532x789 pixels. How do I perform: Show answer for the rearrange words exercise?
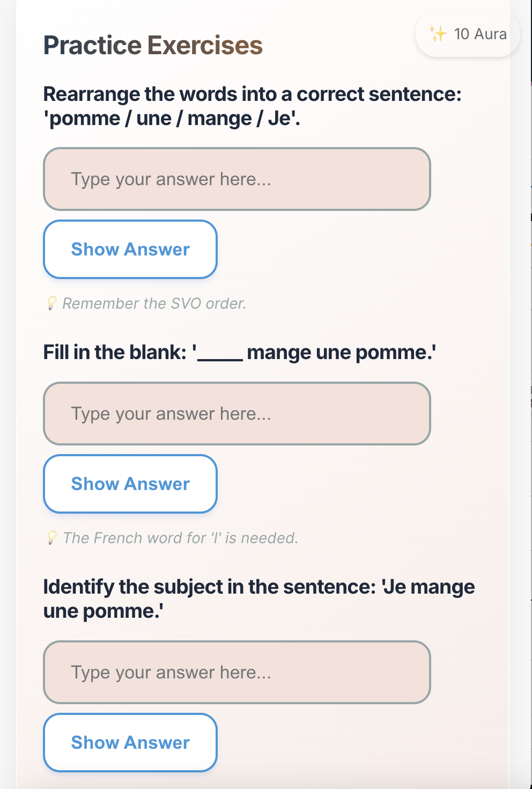pos(130,250)
